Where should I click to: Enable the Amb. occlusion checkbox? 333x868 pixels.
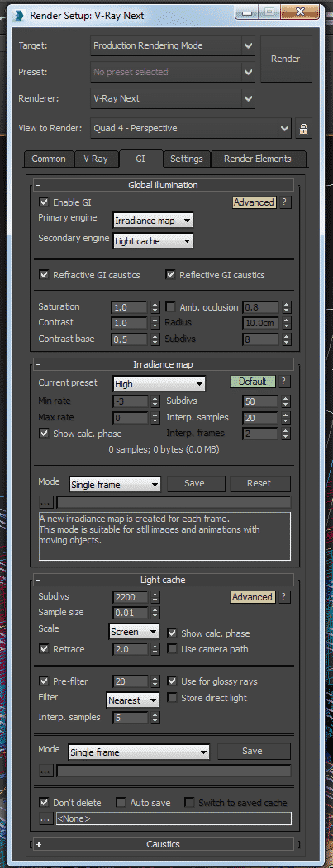(170, 306)
